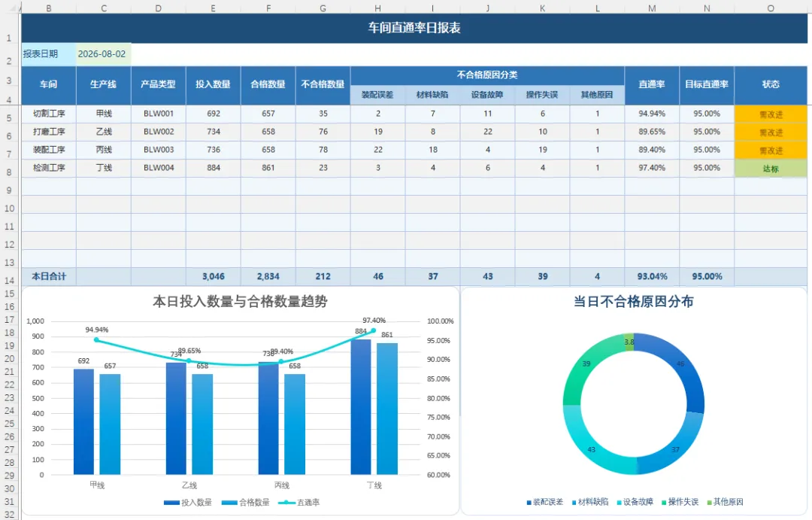
Task: Click the 直通率 column header
Action: pos(652,84)
